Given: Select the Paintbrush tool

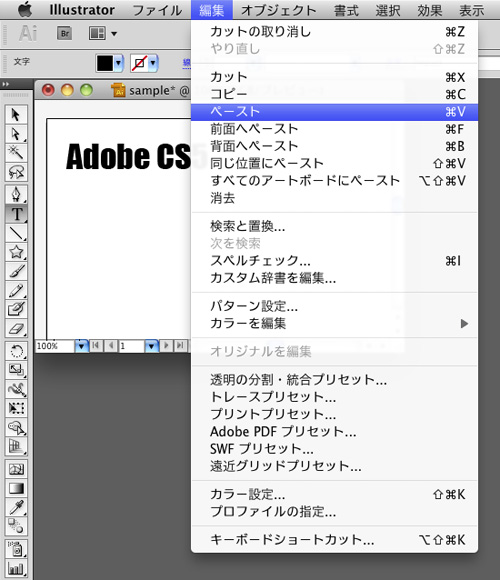Looking at the screenshot, I should coord(16,271).
